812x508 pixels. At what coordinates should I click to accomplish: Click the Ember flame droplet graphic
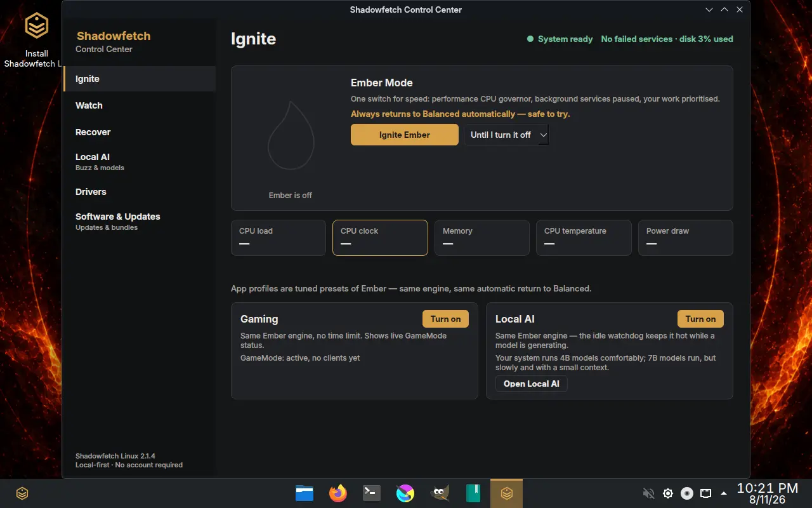point(291,135)
